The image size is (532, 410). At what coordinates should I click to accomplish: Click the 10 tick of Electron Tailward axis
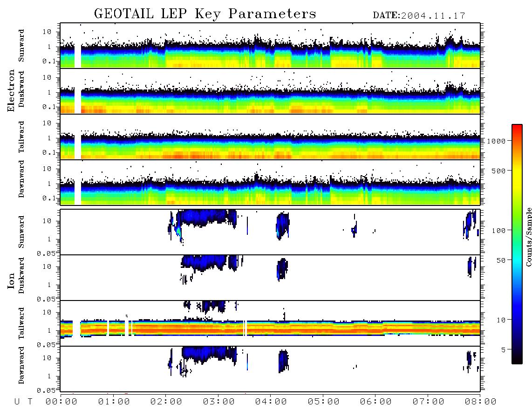pos(47,123)
